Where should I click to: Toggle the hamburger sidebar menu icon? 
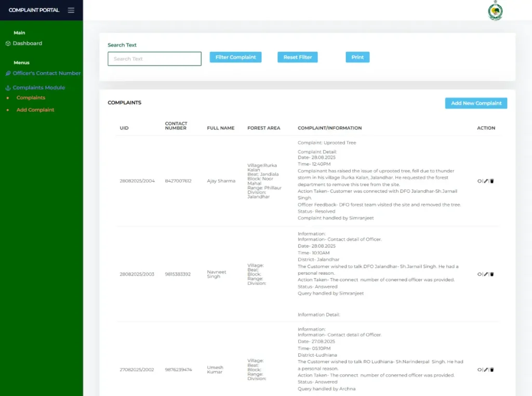point(71,10)
